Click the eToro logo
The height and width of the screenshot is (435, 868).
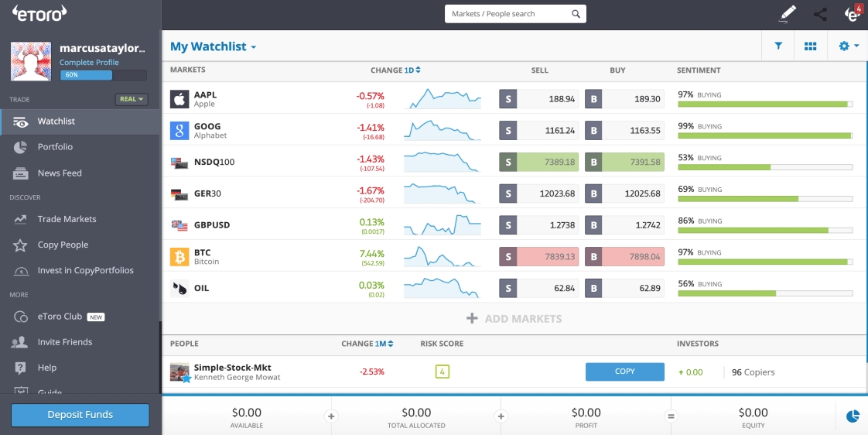[39, 13]
